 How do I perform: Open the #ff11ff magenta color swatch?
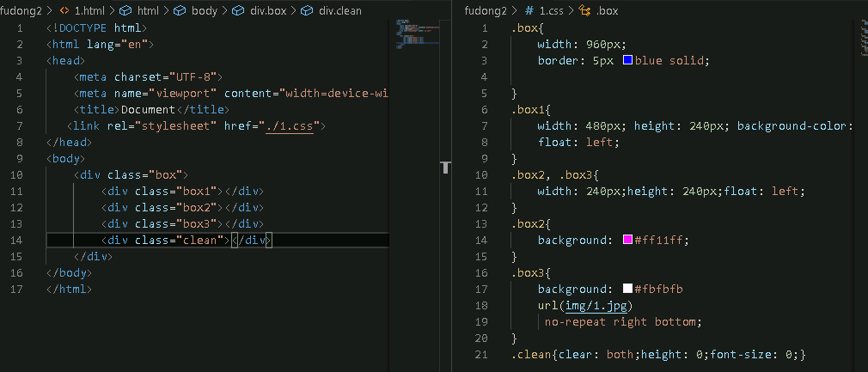[627, 240]
